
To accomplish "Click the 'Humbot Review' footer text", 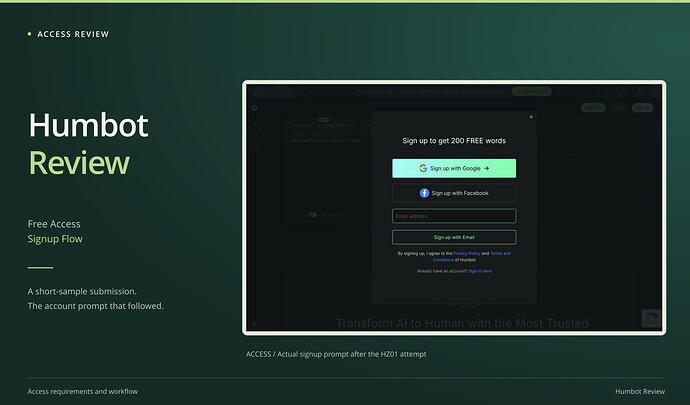I will click(x=640, y=391).
